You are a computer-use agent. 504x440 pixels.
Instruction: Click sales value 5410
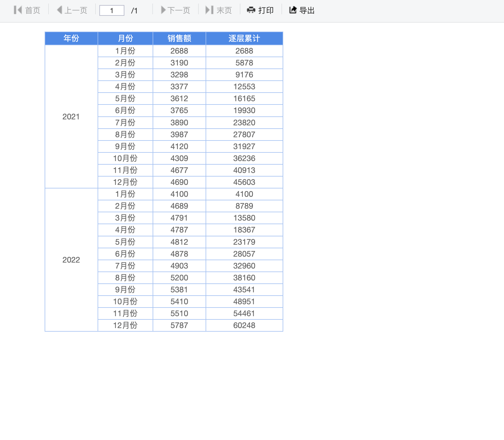click(x=179, y=302)
